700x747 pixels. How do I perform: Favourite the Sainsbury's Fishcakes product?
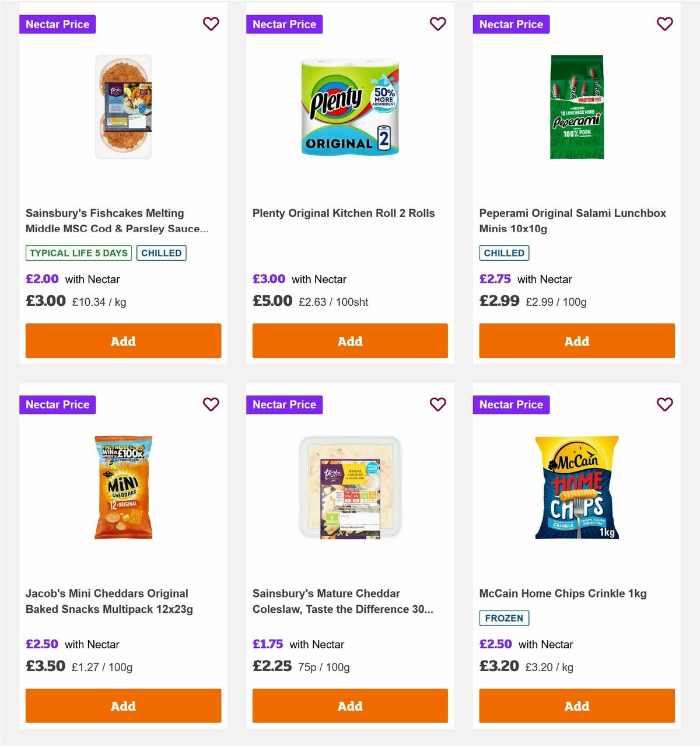211,24
